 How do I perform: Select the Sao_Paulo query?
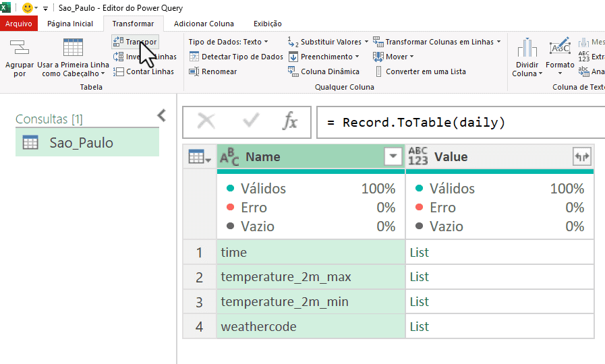[81, 143]
